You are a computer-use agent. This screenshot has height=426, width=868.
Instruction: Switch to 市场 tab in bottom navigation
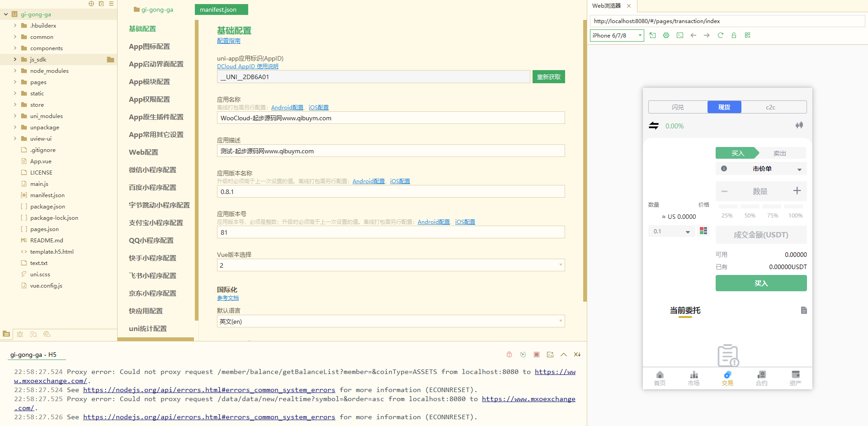[x=693, y=378]
